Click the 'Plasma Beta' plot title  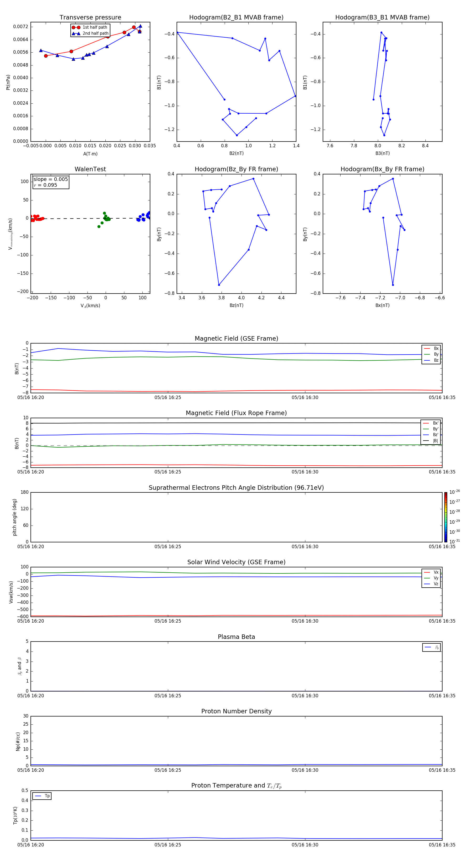(236, 637)
